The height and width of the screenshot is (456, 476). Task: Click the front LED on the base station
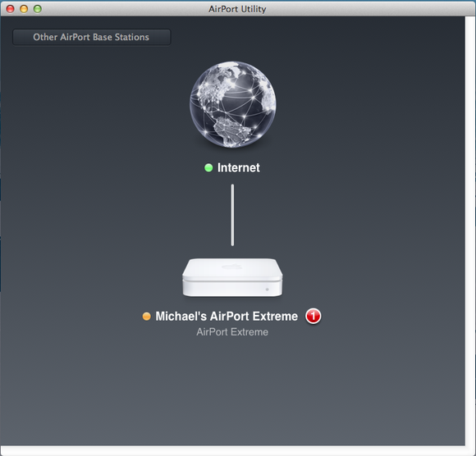(x=268, y=290)
